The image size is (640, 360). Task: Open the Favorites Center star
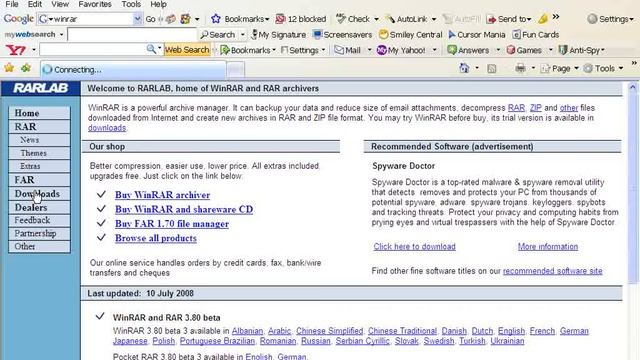click(x=9, y=68)
